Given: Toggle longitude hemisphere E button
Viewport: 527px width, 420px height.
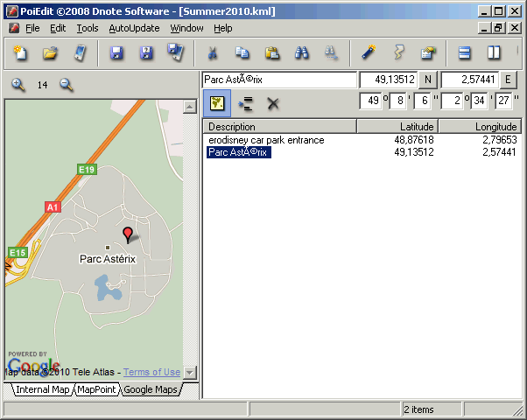Looking at the screenshot, I should point(508,80).
